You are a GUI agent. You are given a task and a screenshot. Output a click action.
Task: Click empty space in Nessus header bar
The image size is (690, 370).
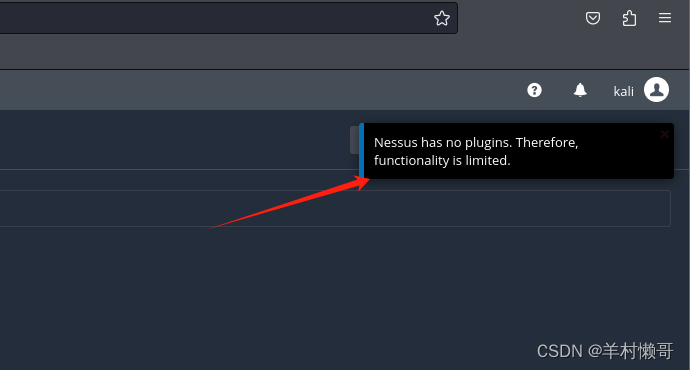(x=264, y=90)
